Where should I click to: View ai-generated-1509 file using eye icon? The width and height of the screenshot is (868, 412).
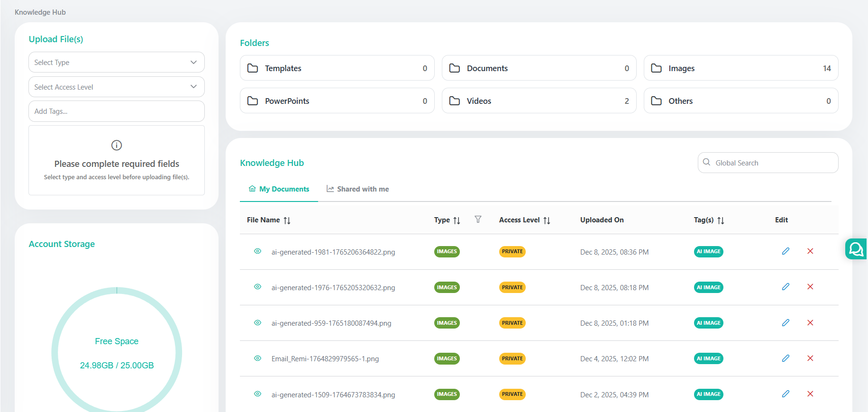(257, 394)
